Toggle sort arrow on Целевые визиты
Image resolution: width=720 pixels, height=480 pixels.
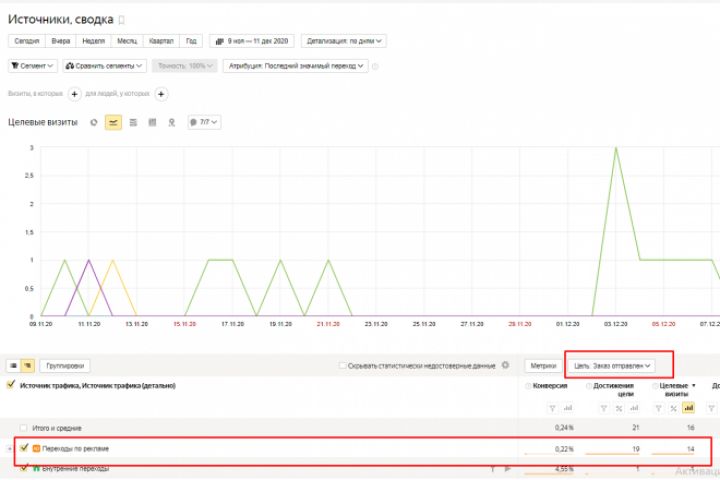(x=694, y=386)
